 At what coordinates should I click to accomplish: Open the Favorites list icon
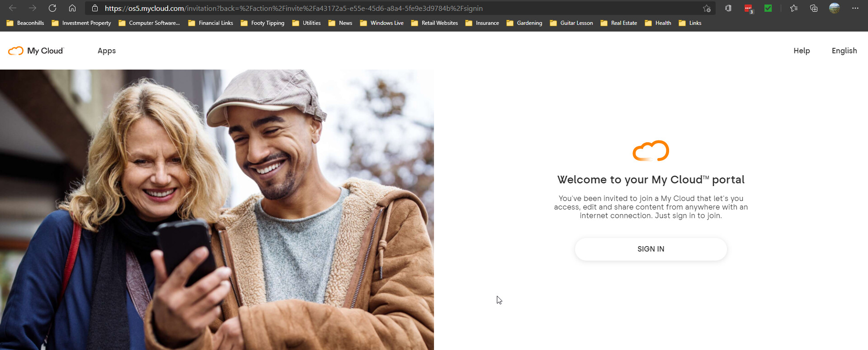coord(794,8)
